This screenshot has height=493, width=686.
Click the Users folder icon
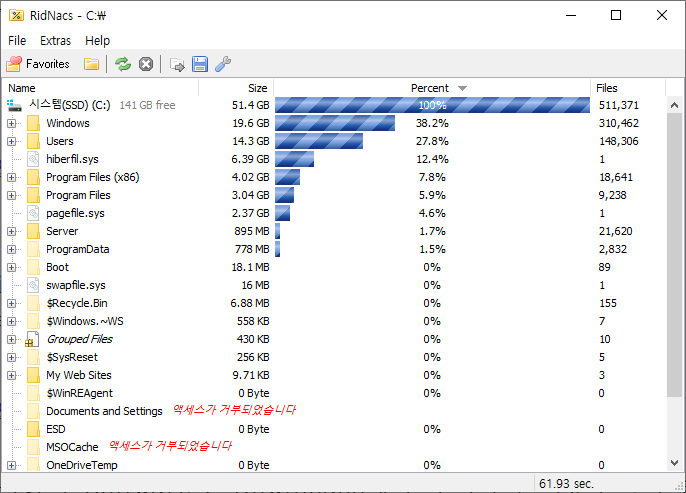coord(33,141)
